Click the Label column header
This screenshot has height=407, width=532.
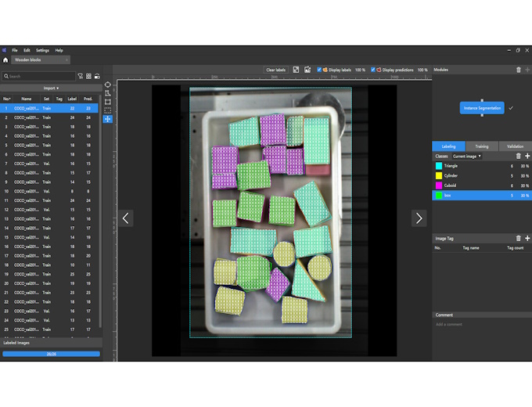(72, 99)
